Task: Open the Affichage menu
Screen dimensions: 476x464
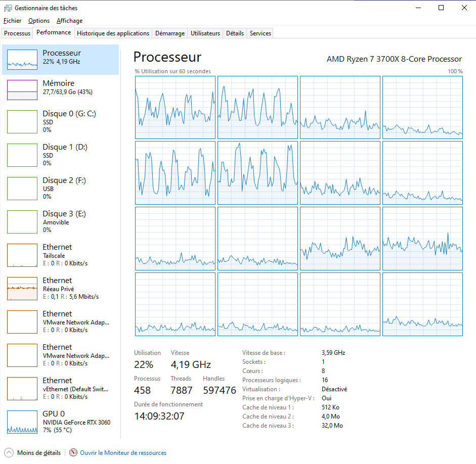Action: (69, 21)
